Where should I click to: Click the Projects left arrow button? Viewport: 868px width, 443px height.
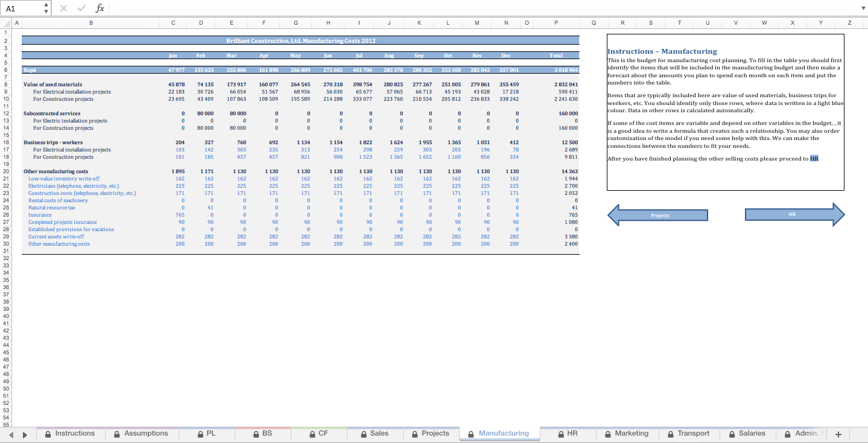point(657,215)
